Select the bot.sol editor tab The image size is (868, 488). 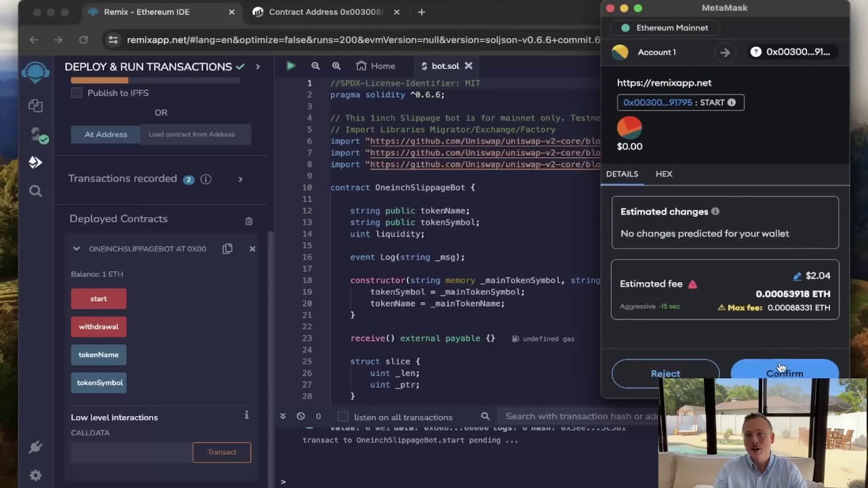coord(446,66)
